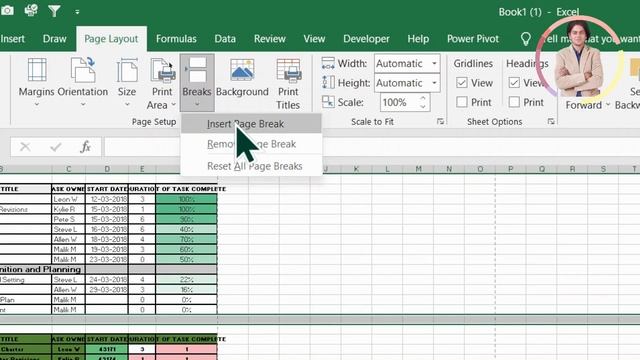Switch to the Draw tab
Viewport: 640px width, 360px height.
[54, 39]
